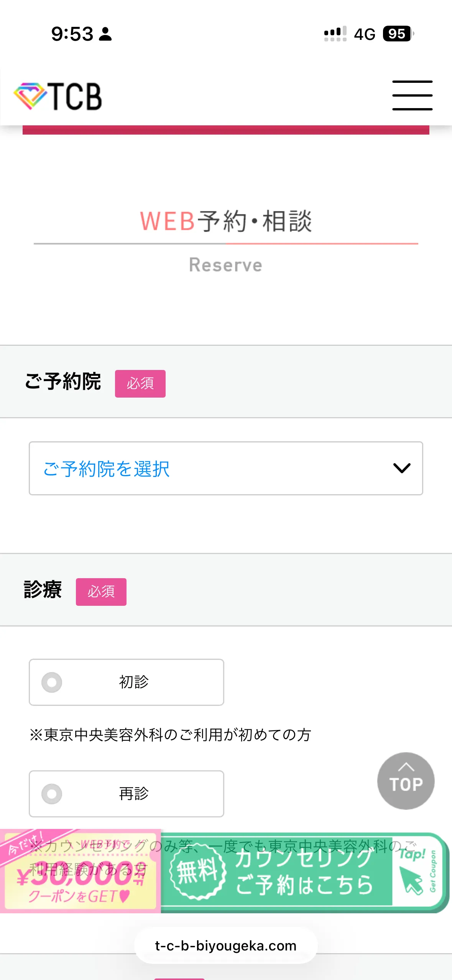This screenshot has height=980, width=452.
Task: Tap the TCB diamond logo
Action: [x=30, y=96]
